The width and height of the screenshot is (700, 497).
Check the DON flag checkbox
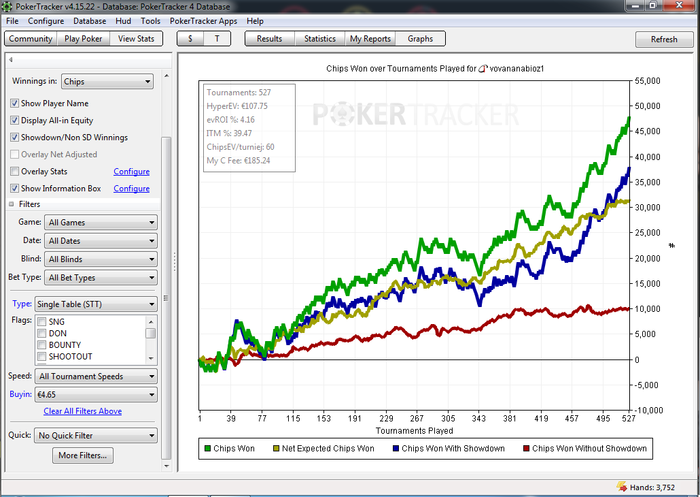click(x=42, y=333)
